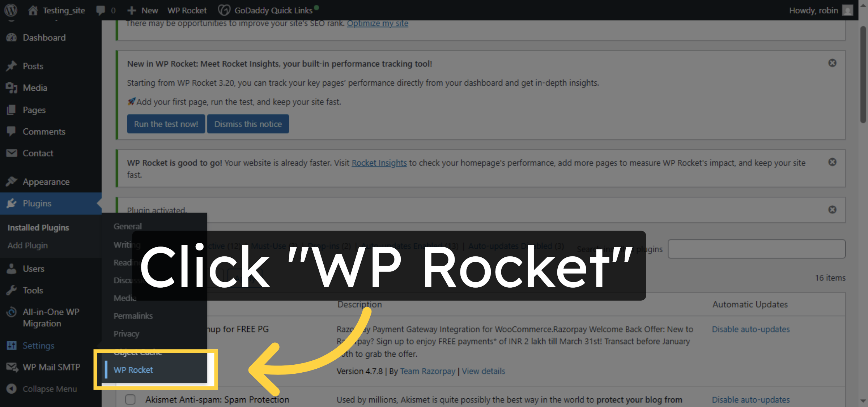Click the Run the test now button

(x=166, y=124)
